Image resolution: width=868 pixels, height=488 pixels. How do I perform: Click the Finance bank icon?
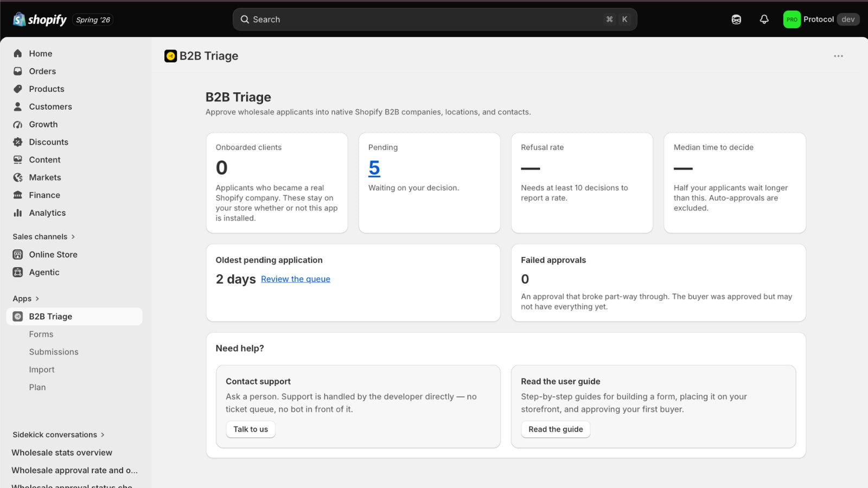[18, 195]
